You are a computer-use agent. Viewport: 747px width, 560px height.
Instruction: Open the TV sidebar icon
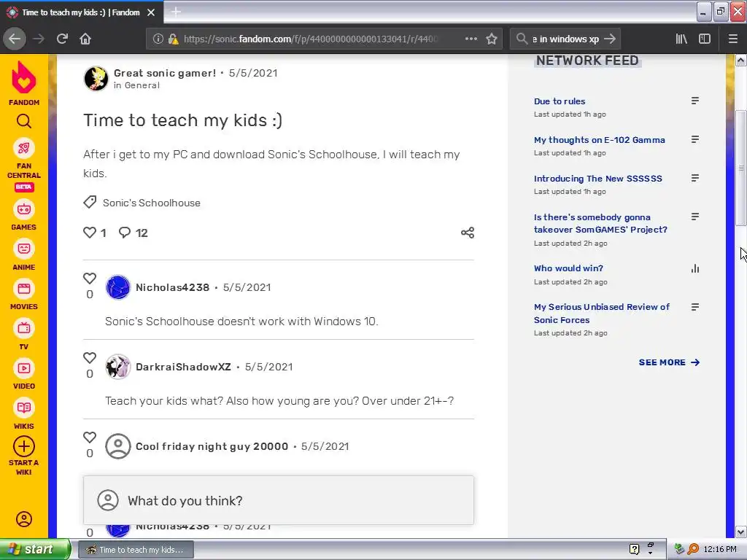click(24, 328)
